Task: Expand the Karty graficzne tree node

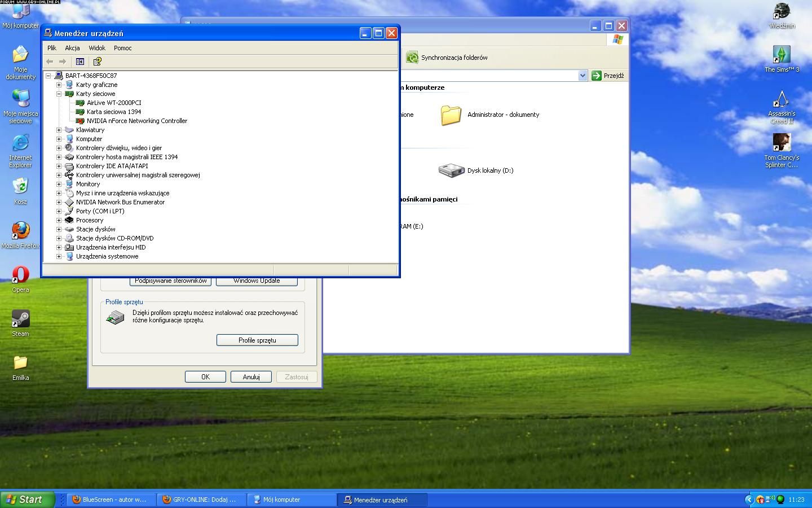Action: tap(59, 85)
